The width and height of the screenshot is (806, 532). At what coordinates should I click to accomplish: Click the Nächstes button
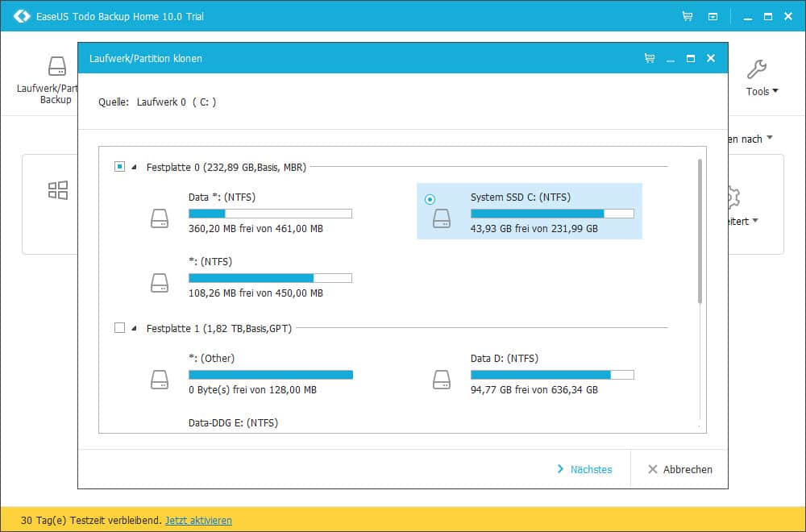point(585,469)
